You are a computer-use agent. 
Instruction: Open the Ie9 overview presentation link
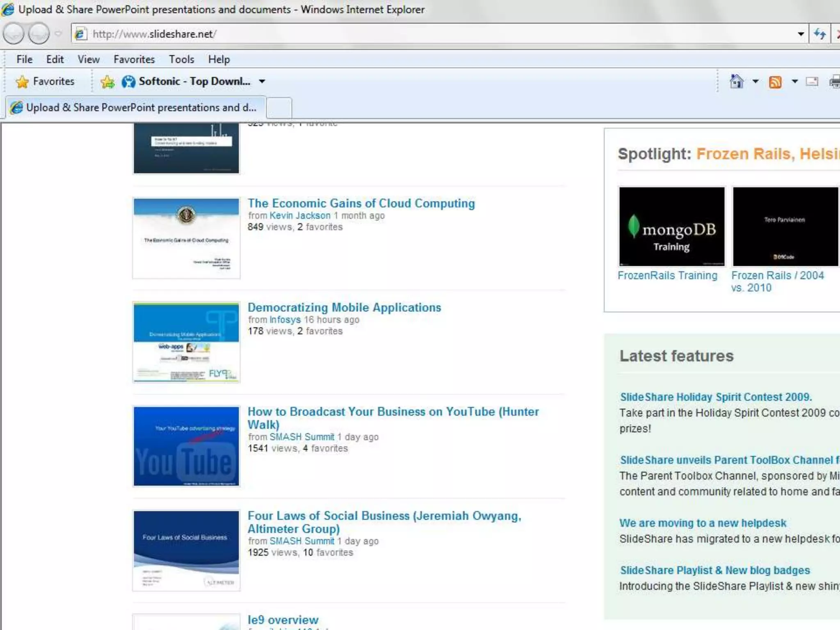[283, 620]
